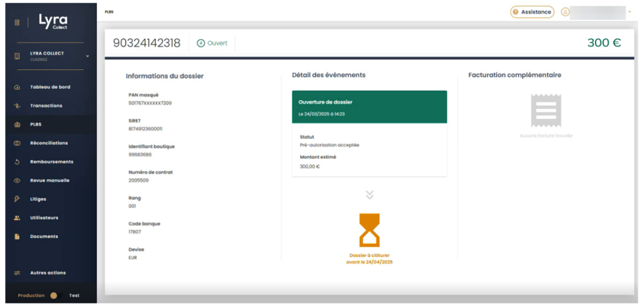Image resolution: width=644 pixels, height=308 pixels.
Task: Open Tableau de bord menu
Action: [x=50, y=87]
